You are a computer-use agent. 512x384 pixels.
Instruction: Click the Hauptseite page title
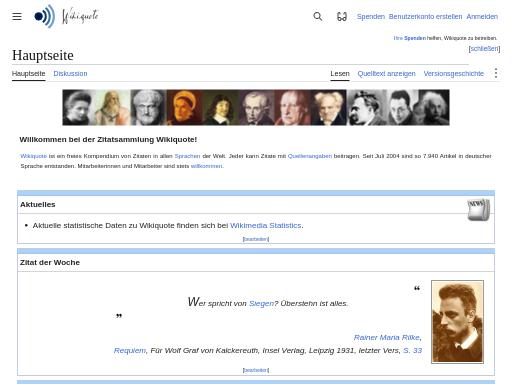click(43, 55)
